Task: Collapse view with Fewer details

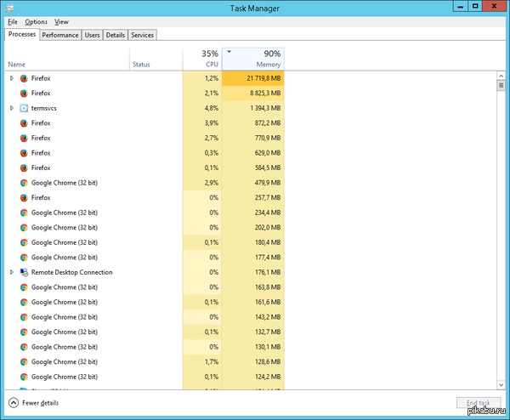Action: coord(34,403)
